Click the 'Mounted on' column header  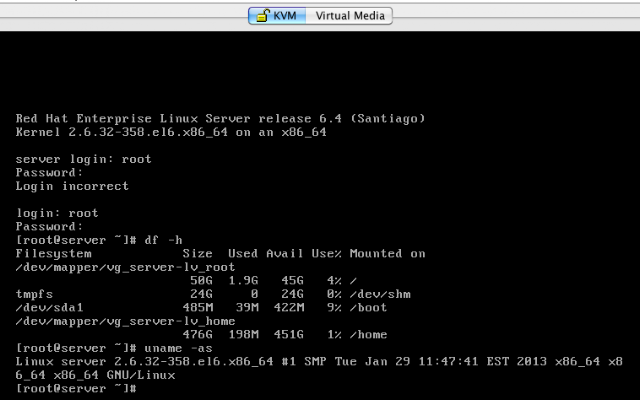387,254
